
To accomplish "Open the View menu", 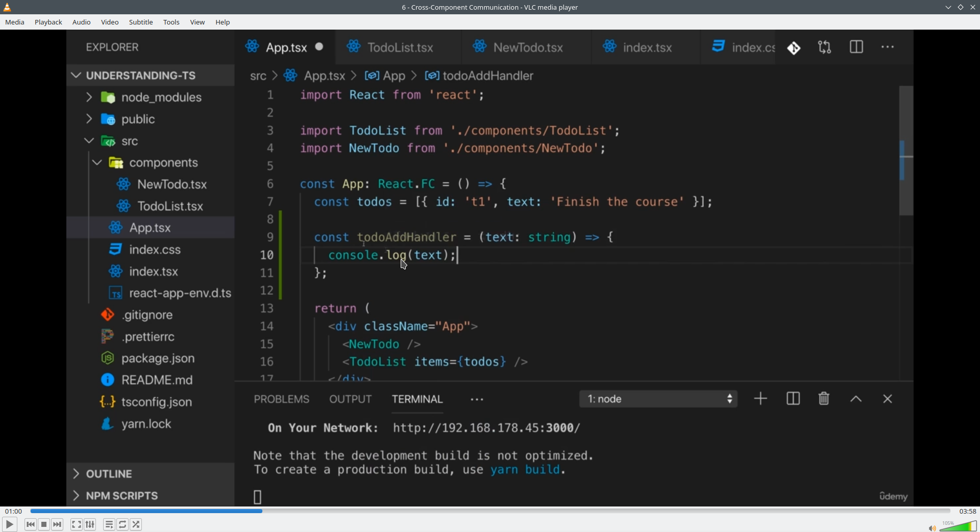I will pos(198,22).
